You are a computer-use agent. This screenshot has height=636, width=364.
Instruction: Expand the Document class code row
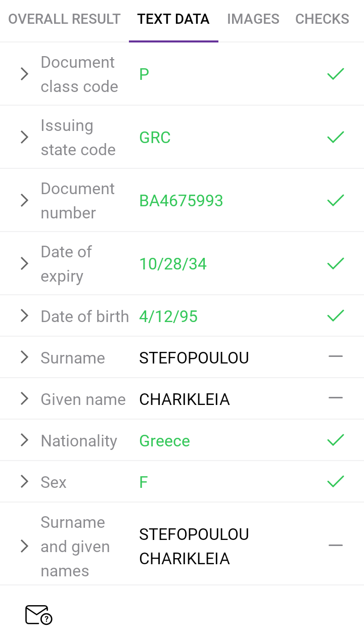point(24,74)
